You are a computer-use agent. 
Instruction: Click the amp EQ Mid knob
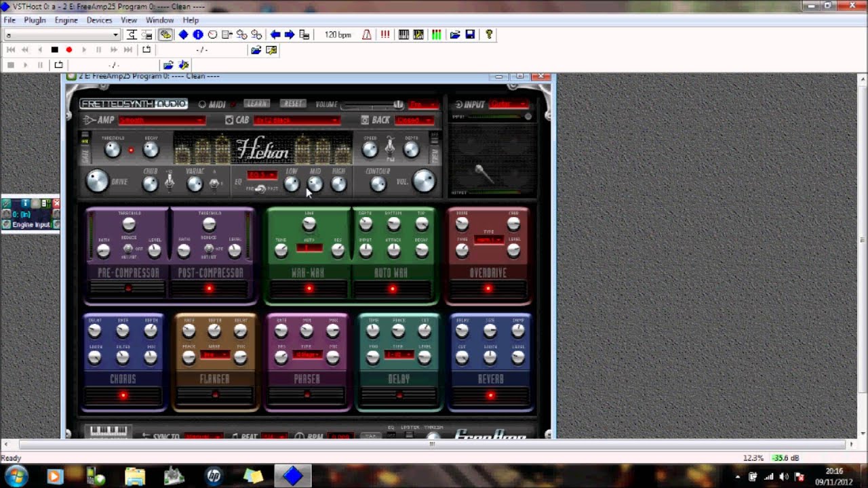315,184
